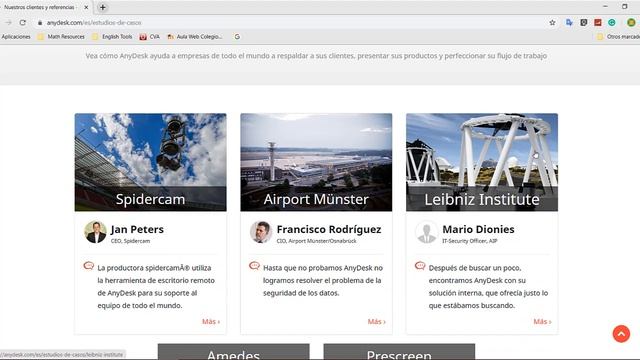Open the Google G bookmark
The height and width of the screenshot is (360, 640).
point(237,37)
